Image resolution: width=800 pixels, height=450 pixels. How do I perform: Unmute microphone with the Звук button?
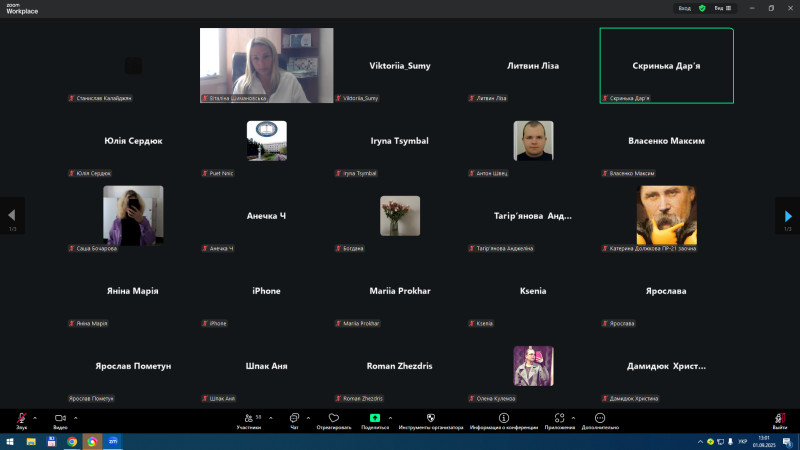pos(20,418)
